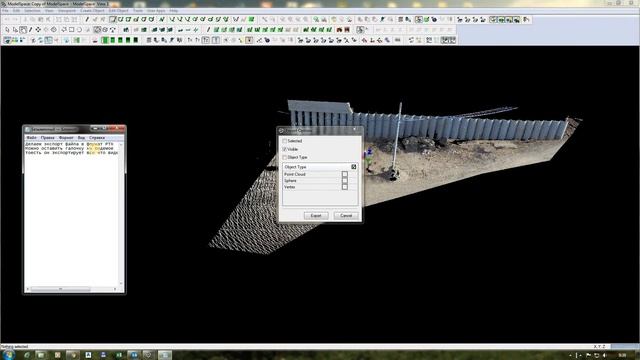Viewport: 640px width, 360px height.
Task: Click the volume icon in system tray
Action: point(605,355)
